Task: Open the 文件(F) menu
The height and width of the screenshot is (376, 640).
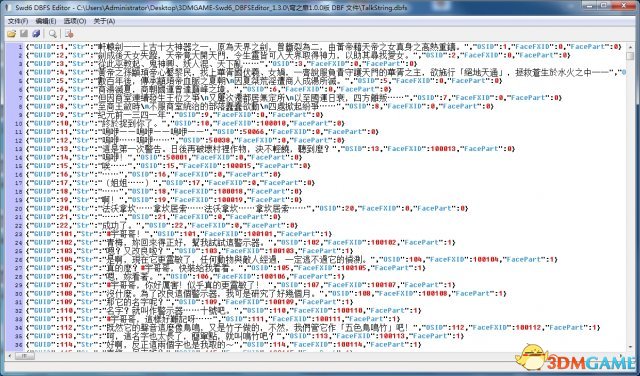Action: 18,21
